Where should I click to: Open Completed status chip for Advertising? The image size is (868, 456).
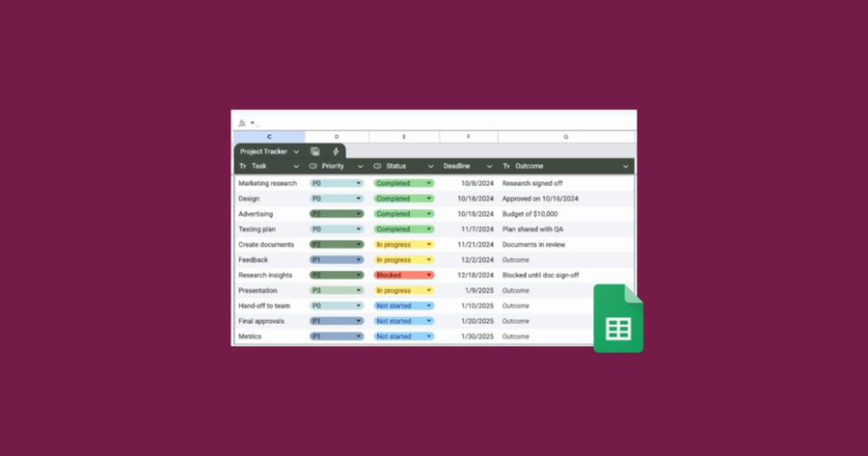pos(403,214)
